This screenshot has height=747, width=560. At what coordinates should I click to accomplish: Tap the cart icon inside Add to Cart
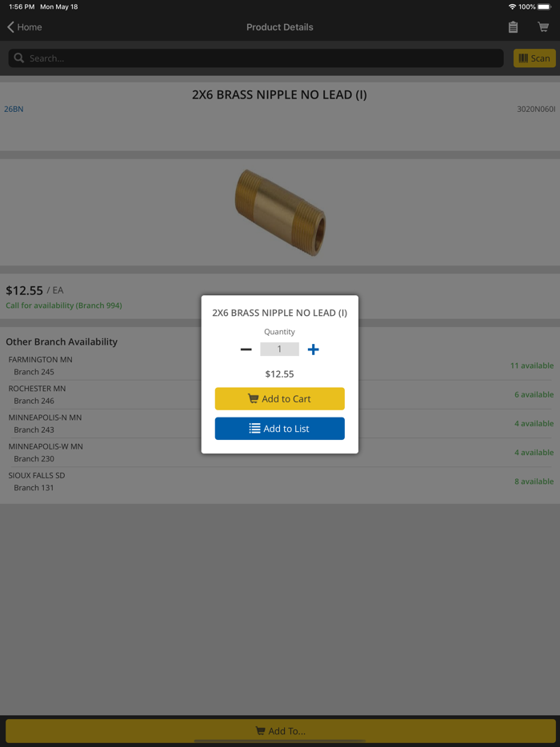(253, 398)
